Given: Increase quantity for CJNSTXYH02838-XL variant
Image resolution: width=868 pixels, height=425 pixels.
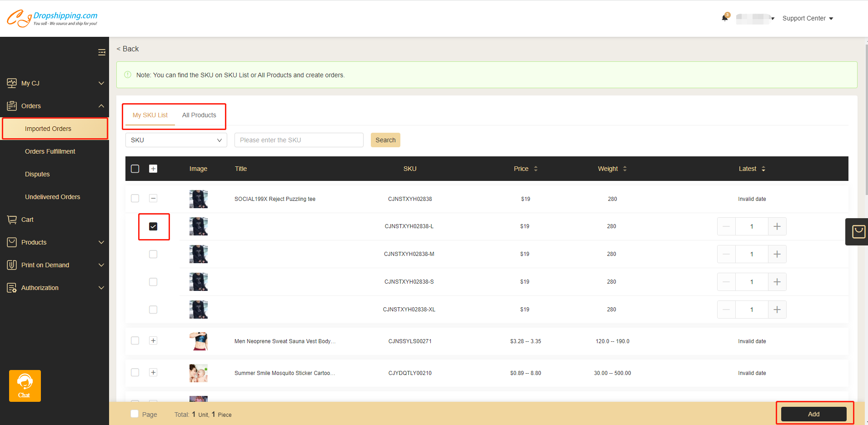Looking at the screenshot, I should (x=777, y=310).
